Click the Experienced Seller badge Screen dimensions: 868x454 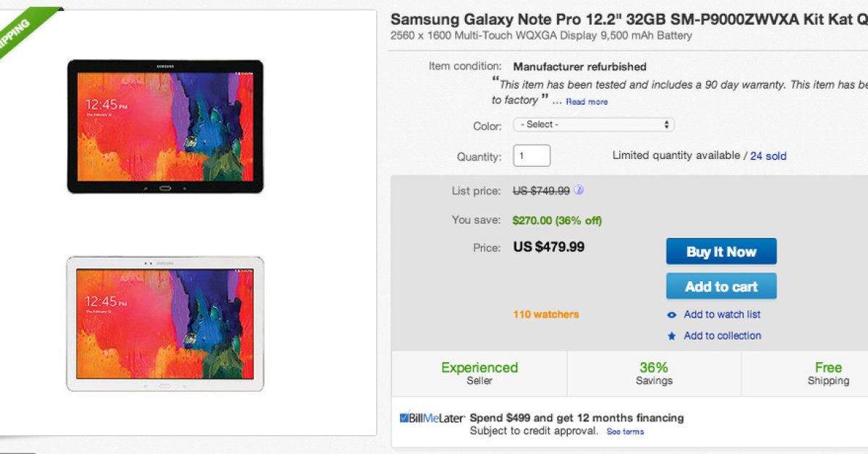480,373
